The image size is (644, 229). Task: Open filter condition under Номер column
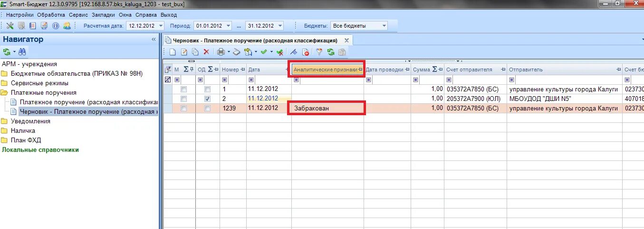pos(224,80)
